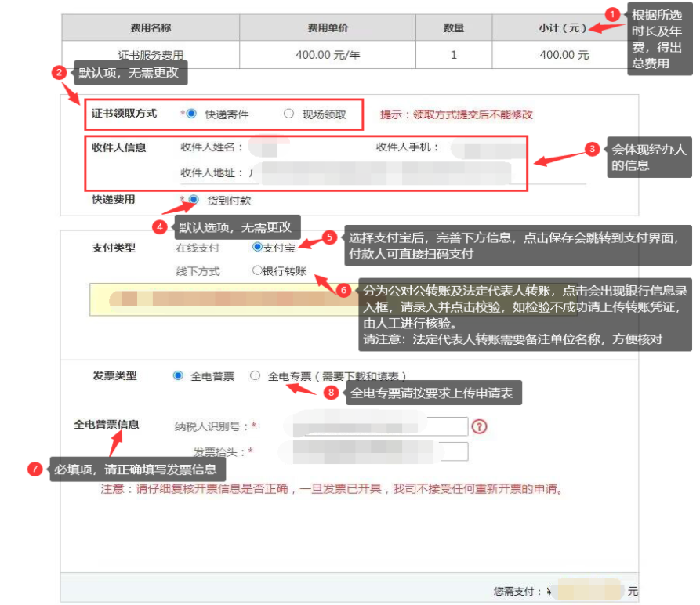Choose the 全电专票 invoice option
The height and width of the screenshot is (605, 700).
point(254,375)
